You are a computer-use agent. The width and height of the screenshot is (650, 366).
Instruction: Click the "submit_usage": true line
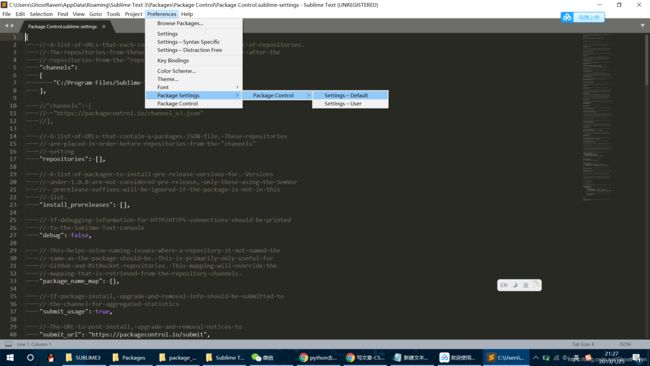point(76,312)
